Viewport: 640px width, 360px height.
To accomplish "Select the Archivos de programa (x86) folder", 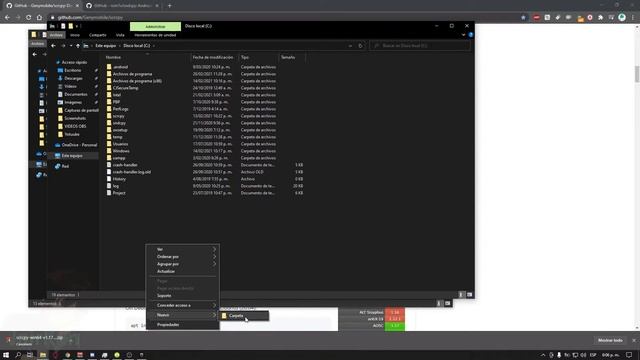I will [x=137, y=81].
